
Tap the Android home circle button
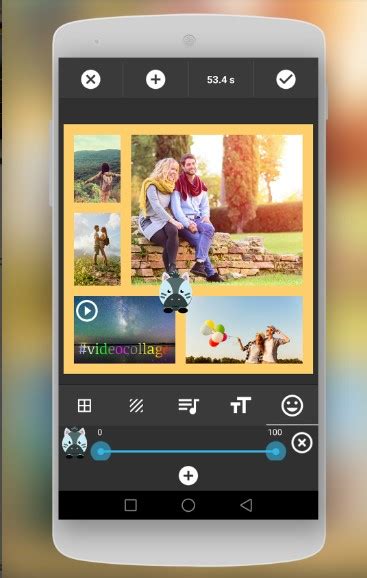coord(188,505)
